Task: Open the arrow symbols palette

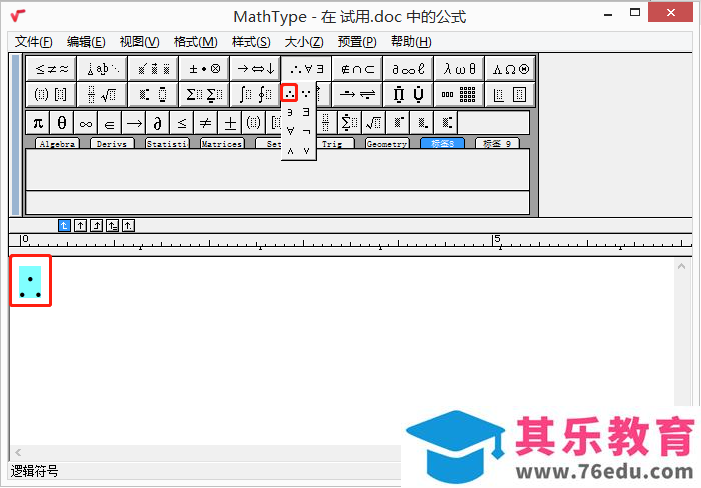Action: pyautogui.click(x=255, y=69)
